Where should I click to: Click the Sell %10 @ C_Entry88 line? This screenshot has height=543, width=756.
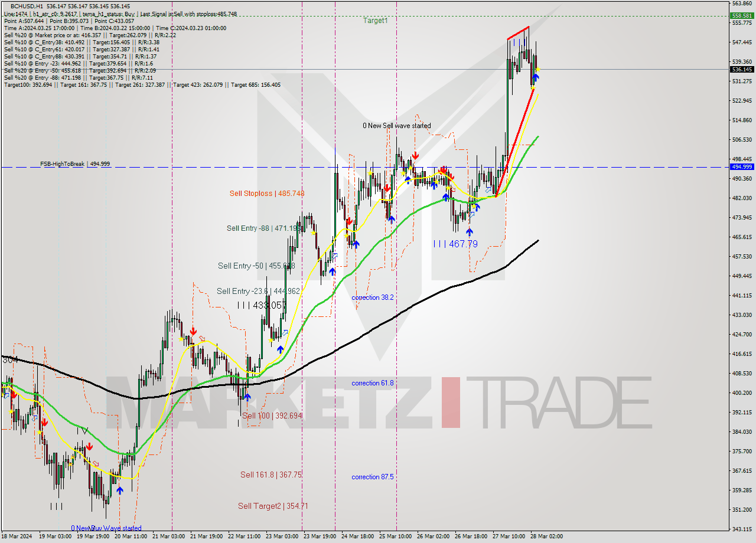pyautogui.click(x=80, y=56)
